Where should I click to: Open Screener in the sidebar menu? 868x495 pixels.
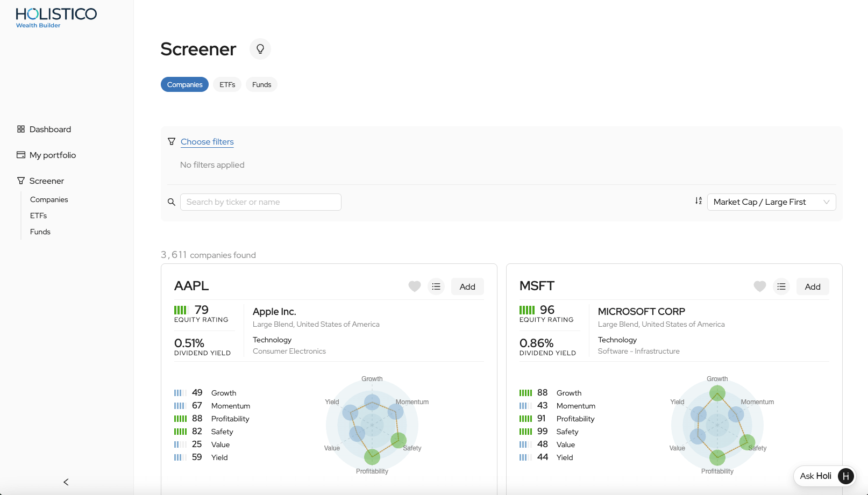(47, 181)
